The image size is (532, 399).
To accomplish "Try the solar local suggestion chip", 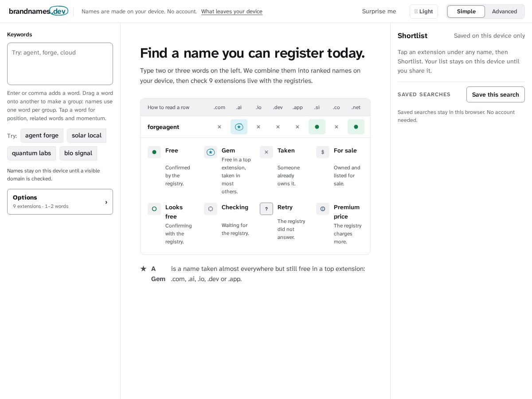I will 86,136.
